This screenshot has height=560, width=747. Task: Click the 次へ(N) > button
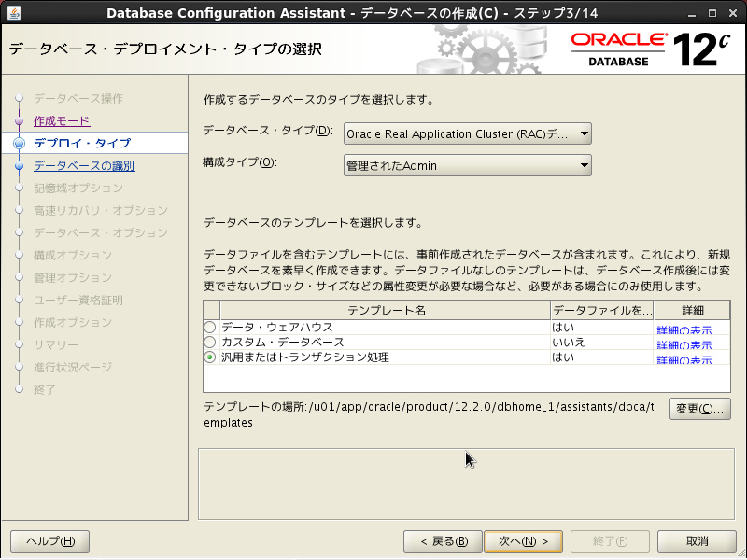[523, 541]
